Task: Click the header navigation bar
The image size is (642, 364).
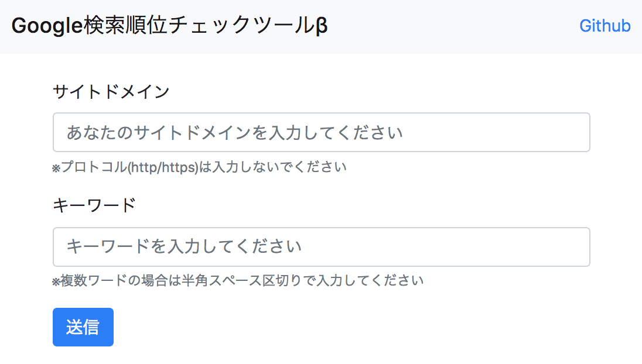Action: click(321, 26)
